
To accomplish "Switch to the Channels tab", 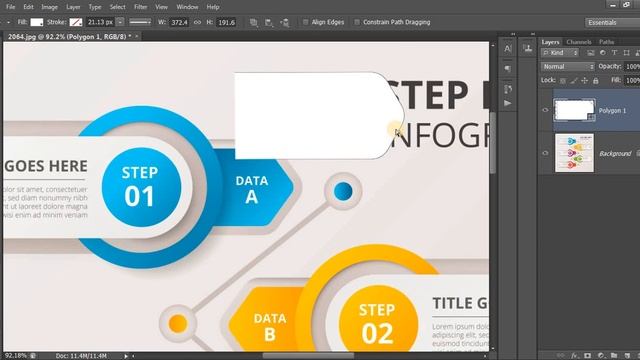I will point(579,42).
